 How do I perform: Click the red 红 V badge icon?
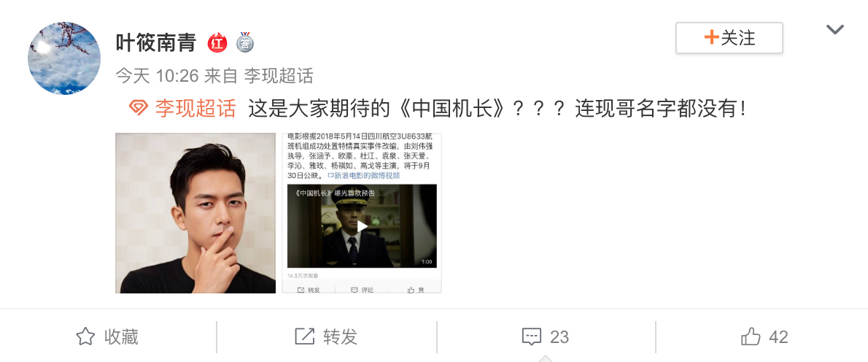(x=217, y=42)
